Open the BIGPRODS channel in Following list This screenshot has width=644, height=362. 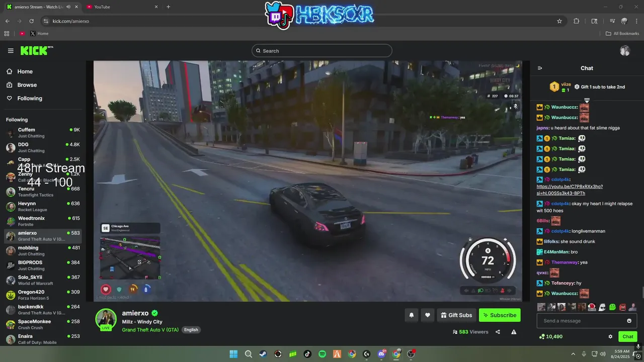tap(43, 265)
